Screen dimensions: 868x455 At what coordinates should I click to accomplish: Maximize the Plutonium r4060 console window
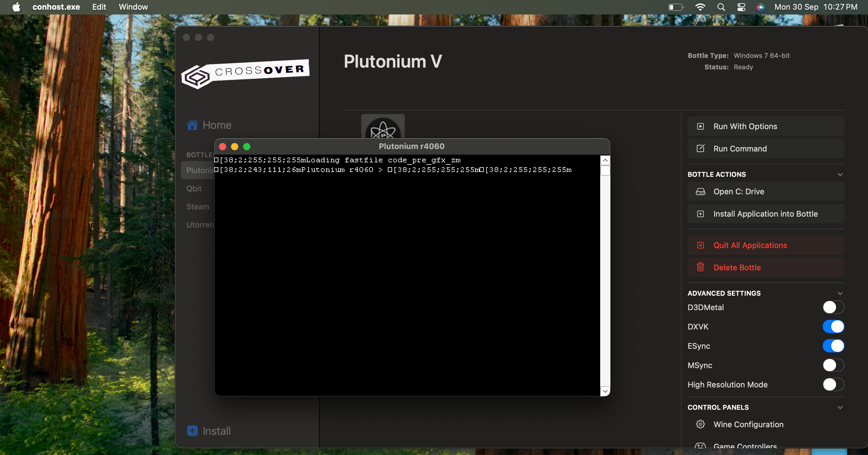[247, 147]
